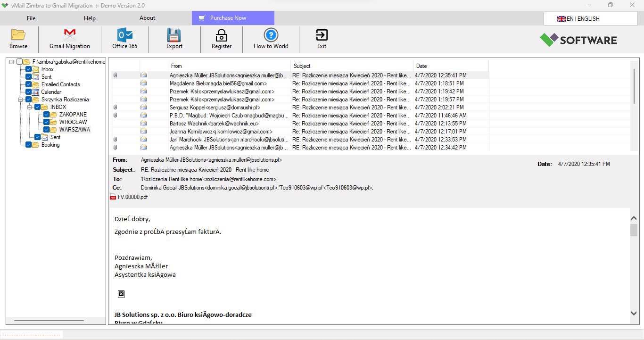Toggle the WROCŁAW folder checkbox
This screenshot has height=340, width=644.
(x=47, y=122)
